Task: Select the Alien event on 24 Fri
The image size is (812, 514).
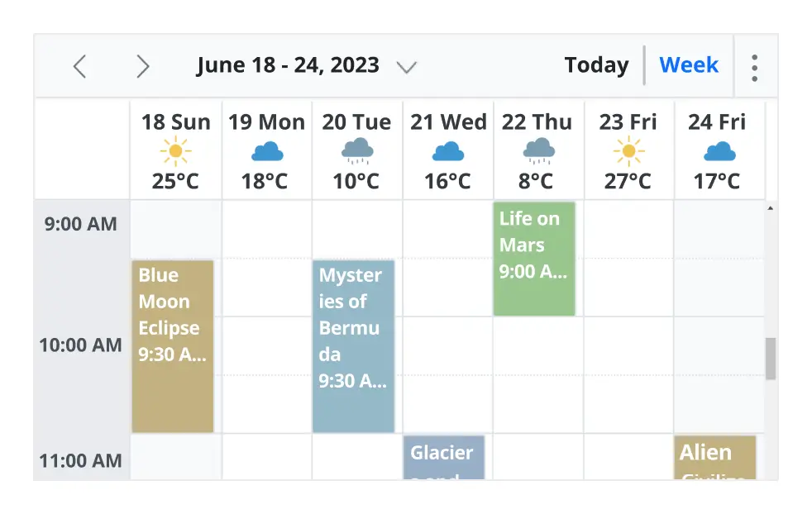Action: pyautogui.click(x=716, y=460)
